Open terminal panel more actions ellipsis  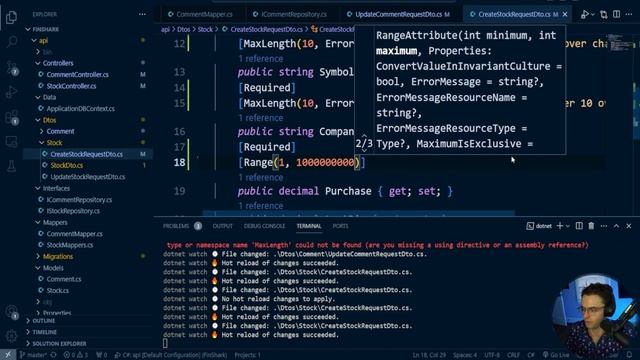(604, 226)
